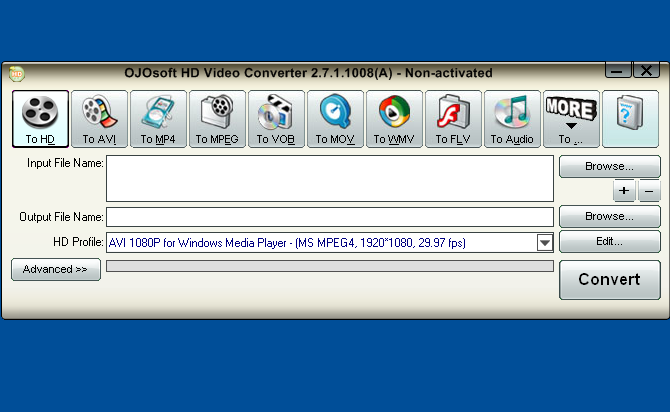The width and height of the screenshot is (670, 412).
Task: Select the To FLV Flash icon
Action: [453, 119]
